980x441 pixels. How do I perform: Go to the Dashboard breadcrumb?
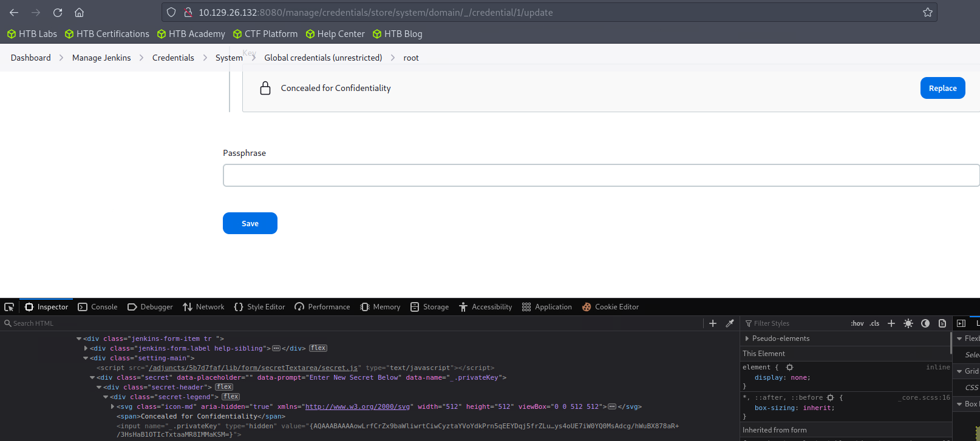pos(31,58)
